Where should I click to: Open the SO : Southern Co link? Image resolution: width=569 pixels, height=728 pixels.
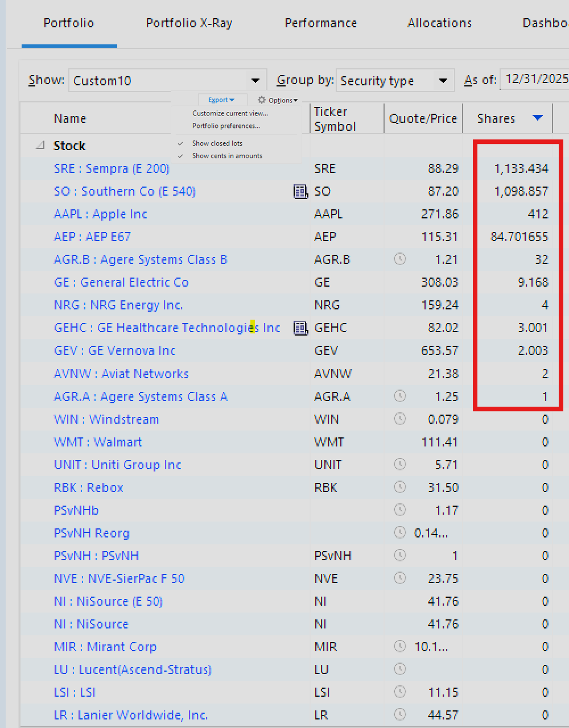click(x=125, y=192)
